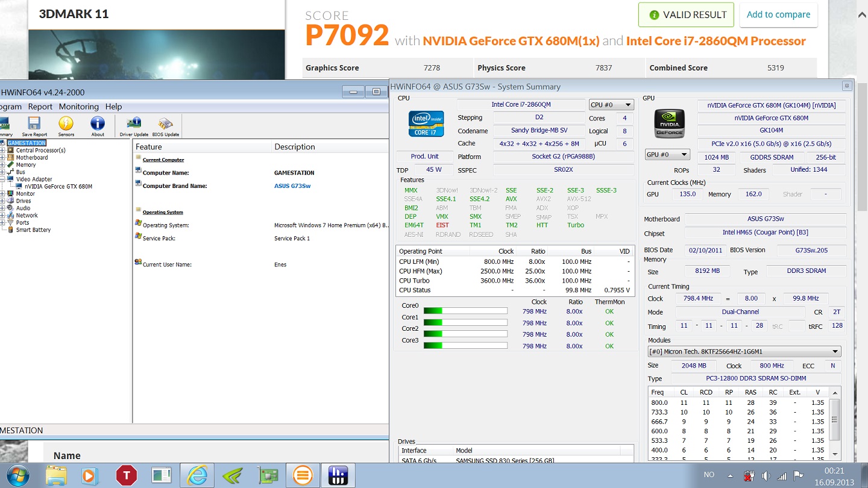The height and width of the screenshot is (488, 868).
Task: Switch to Internet Explorer on the taskbar
Action: [197, 476]
